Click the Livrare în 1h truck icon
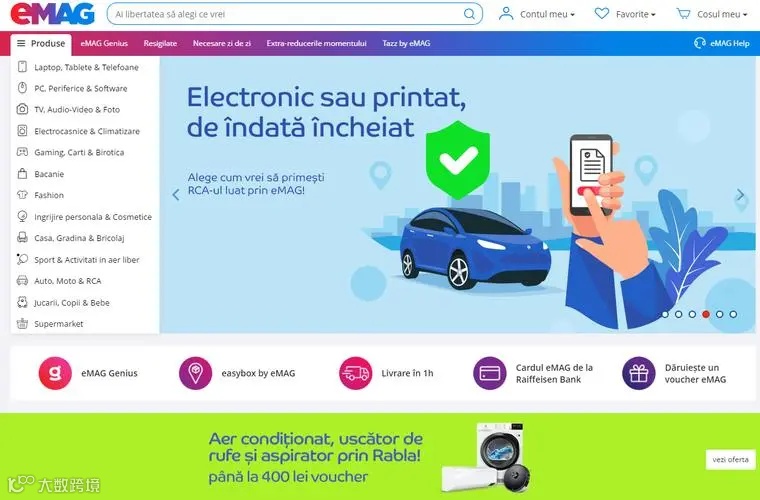Screen dimensions: 760x500 (356, 373)
